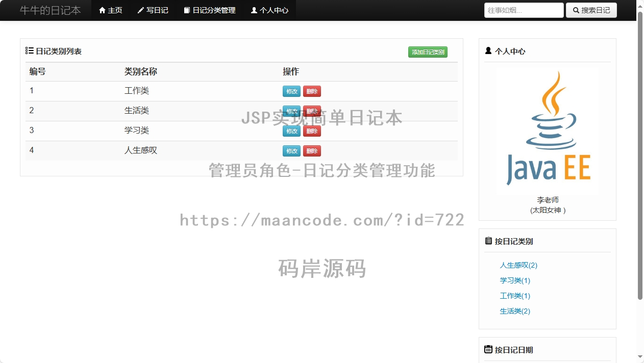Click the (太阳女神) signature text
Image resolution: width=644 pixels, height=363 pixels.
(x=548, y=210)
